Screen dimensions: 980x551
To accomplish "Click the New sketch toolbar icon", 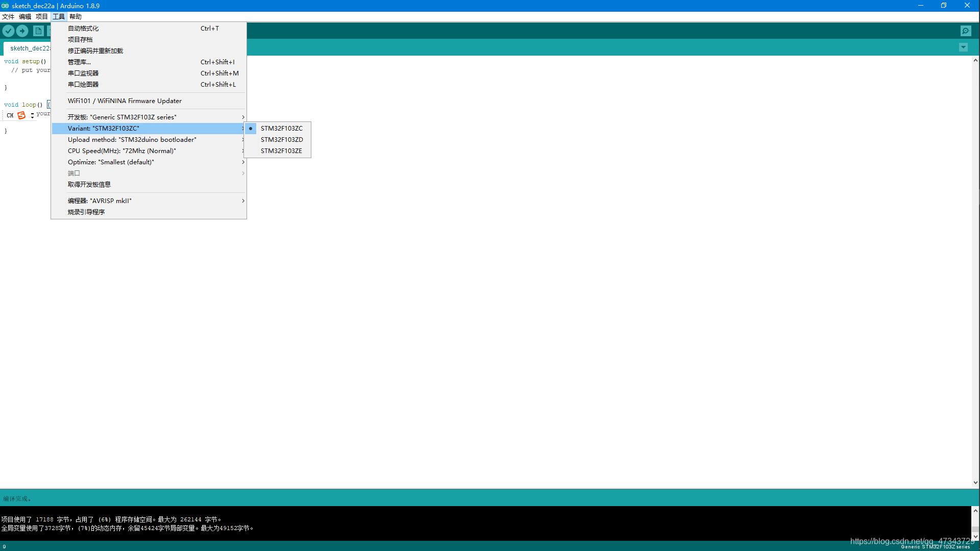I will click(38, 31).
